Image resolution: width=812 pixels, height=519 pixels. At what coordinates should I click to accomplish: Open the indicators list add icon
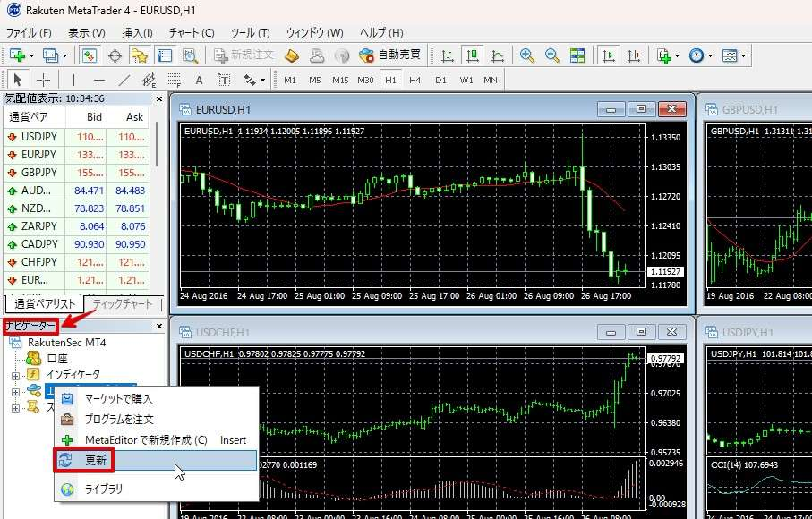click(664, 55)
